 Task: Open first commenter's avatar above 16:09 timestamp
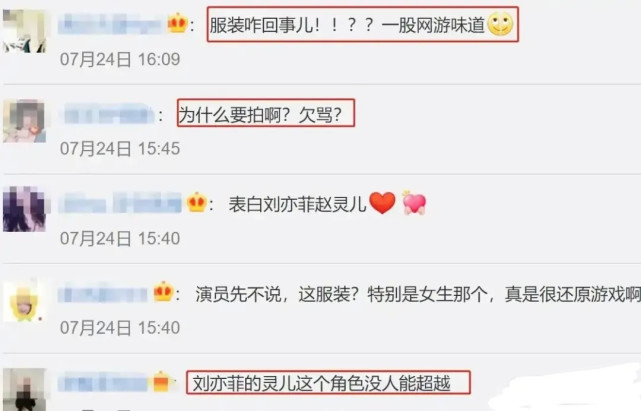pos(24,31)
